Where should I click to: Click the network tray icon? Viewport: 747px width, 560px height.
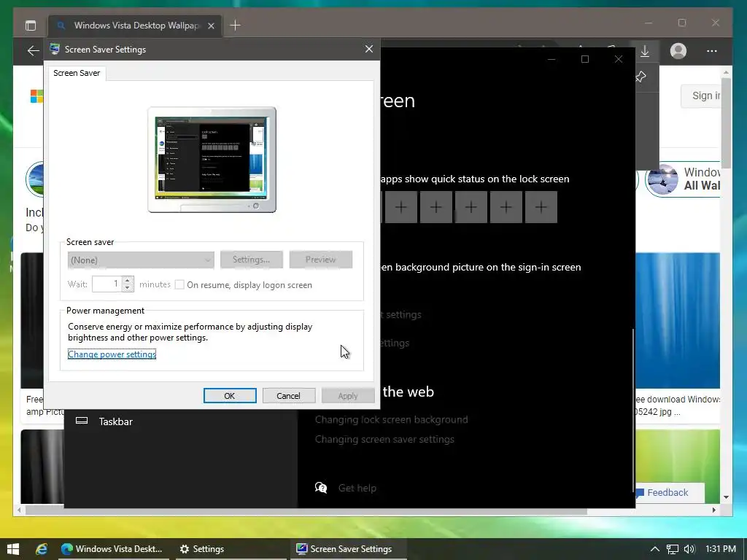click(672, 549)
